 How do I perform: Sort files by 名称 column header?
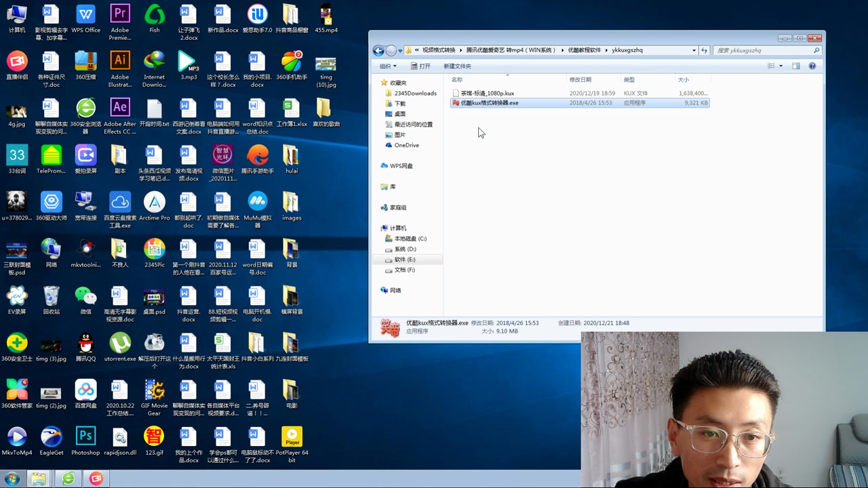(509, 80)
